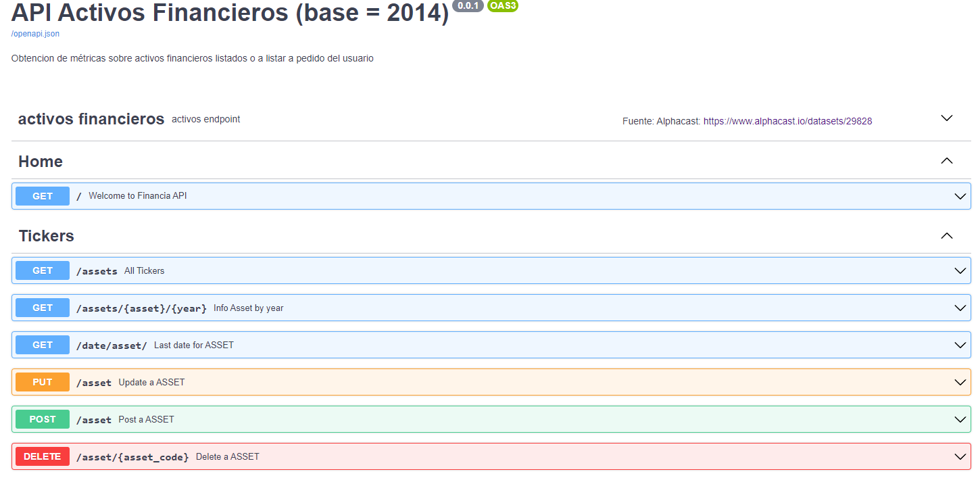Click the GET badge on the Home endpoint
Screen dimensions: 980x478
(42, 196)
